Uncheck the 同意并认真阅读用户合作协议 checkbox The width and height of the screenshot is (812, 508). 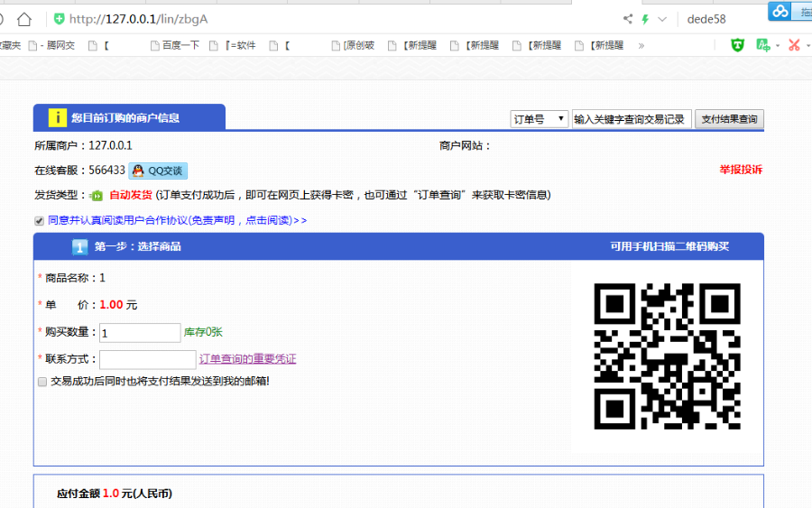pos(40,221)
